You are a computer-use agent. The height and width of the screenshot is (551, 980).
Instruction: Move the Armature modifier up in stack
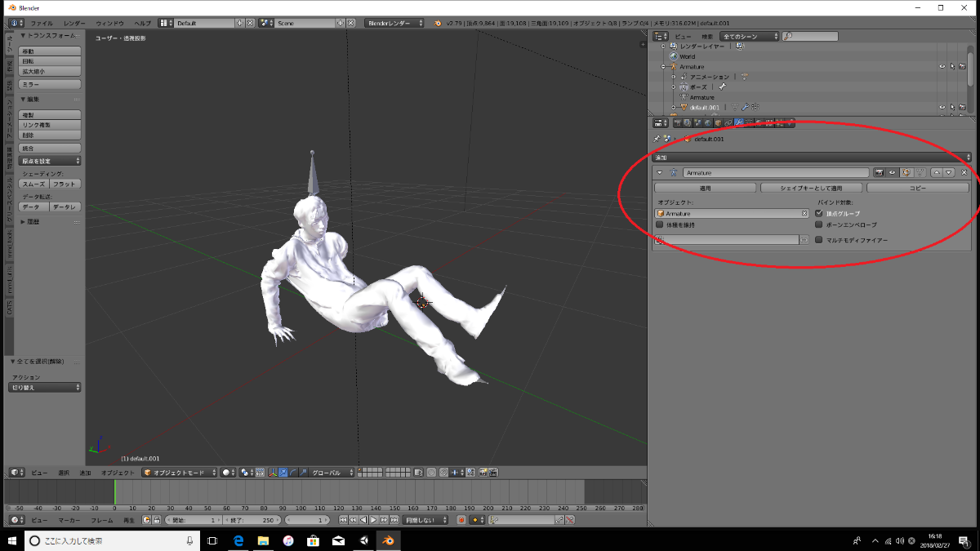[x=936, y=173]
